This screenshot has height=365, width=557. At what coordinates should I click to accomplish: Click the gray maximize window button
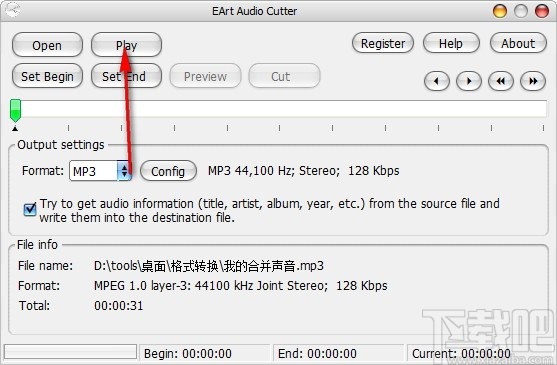pos(521,11)
